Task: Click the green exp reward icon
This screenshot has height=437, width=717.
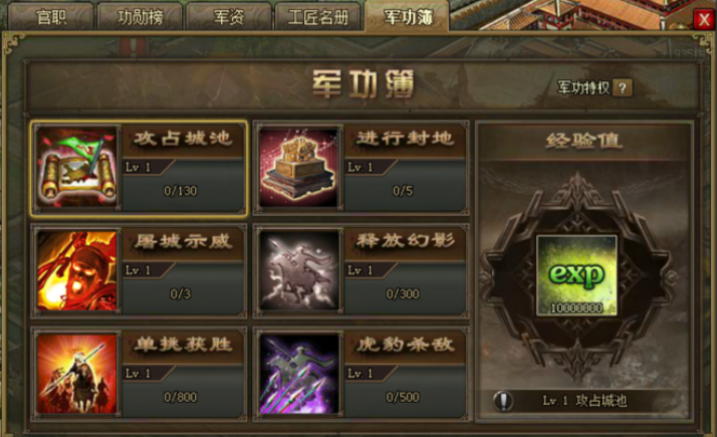Action: coord(576,276)
